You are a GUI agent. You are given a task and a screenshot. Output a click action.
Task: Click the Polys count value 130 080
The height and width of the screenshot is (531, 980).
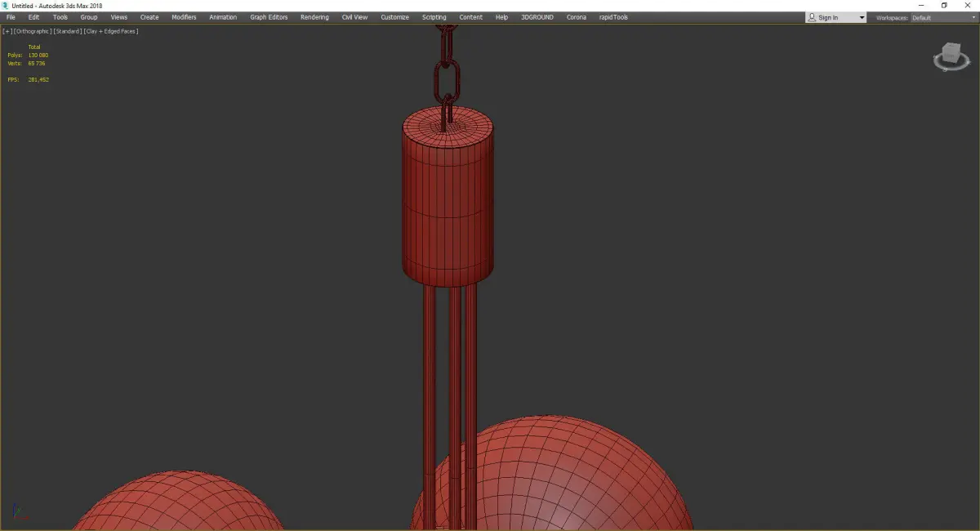click(38, 55)
